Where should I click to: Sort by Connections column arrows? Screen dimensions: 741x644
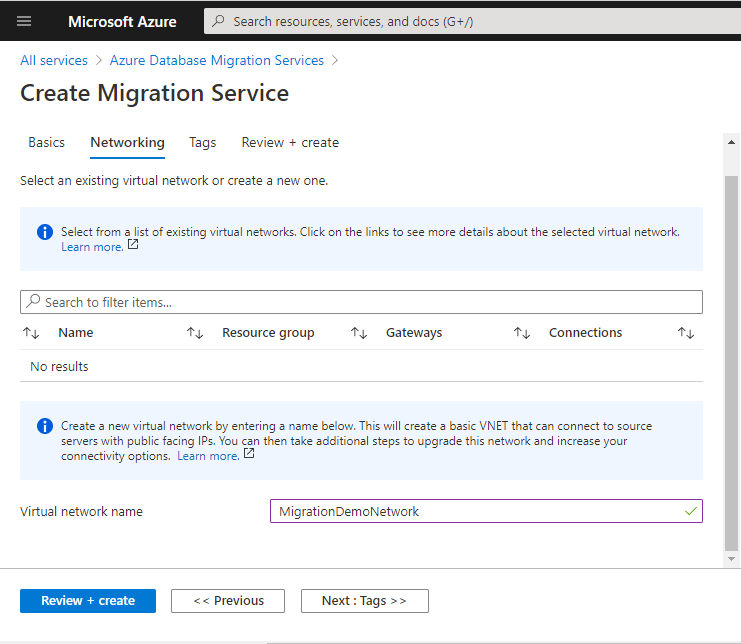(522, 333)
